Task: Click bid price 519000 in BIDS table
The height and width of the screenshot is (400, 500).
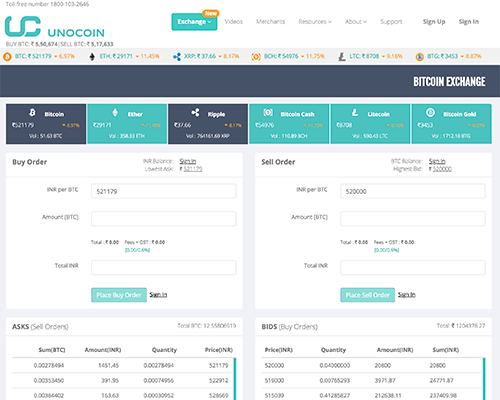Action: [x=274, y=381]
